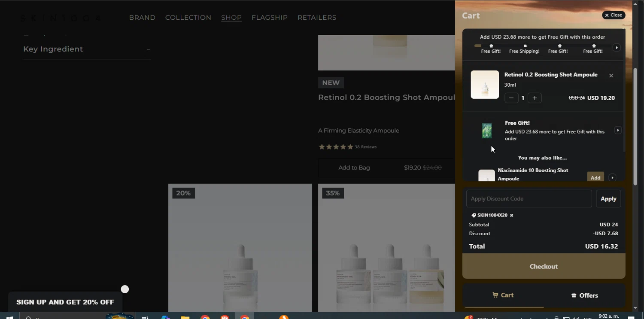Image resolution: width=644 pixels, height=319 pixels.
Task: Click the Apply discount button
Action: click(608, 199)
